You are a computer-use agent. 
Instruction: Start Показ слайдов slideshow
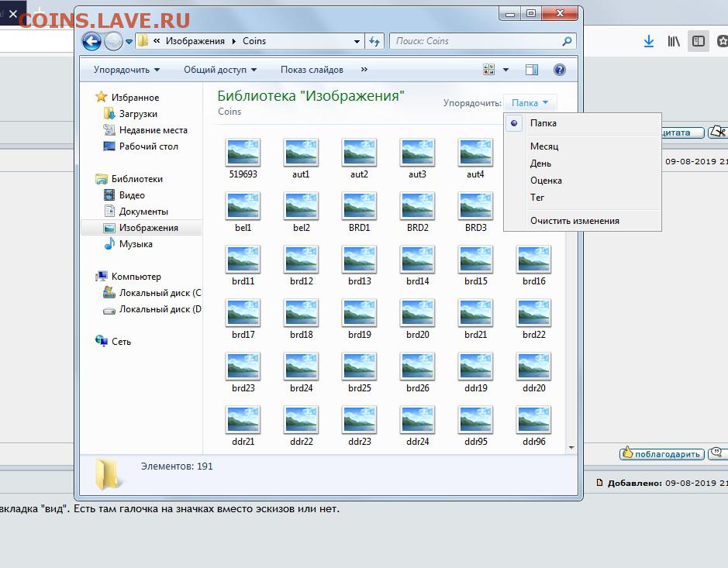tap(312, 70)
